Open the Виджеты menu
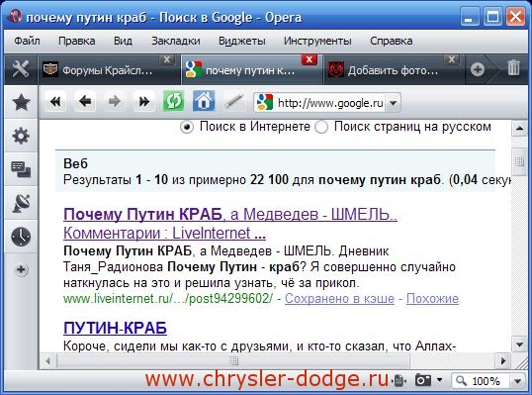The width and height of the screenshot is (532, 395). pyautogui.click(x=242, y=42)
